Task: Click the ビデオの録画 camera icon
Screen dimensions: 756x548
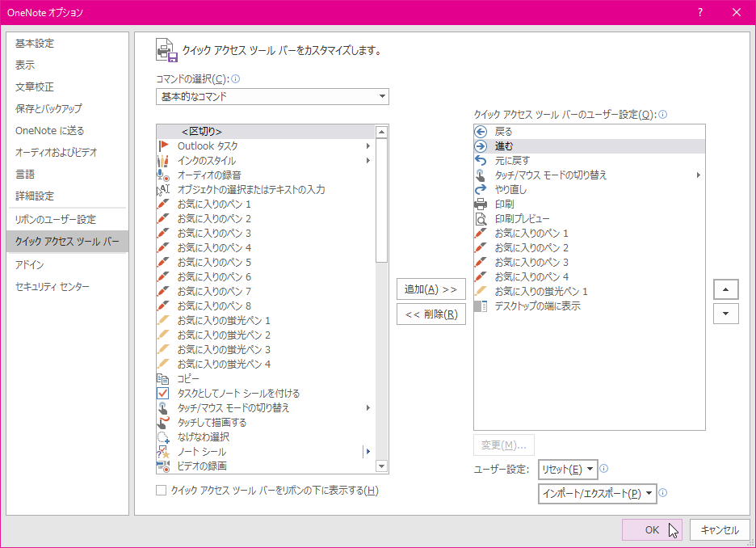Action: click(x=163, y=466)
